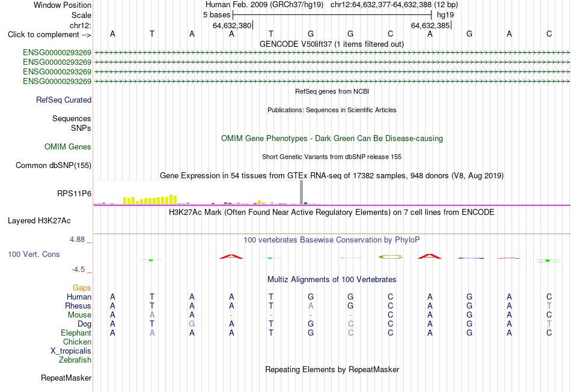Click the -4.5 PhyloP lower scale value
571x392 pixels.
pyautogui.click(x=78, y=270)
